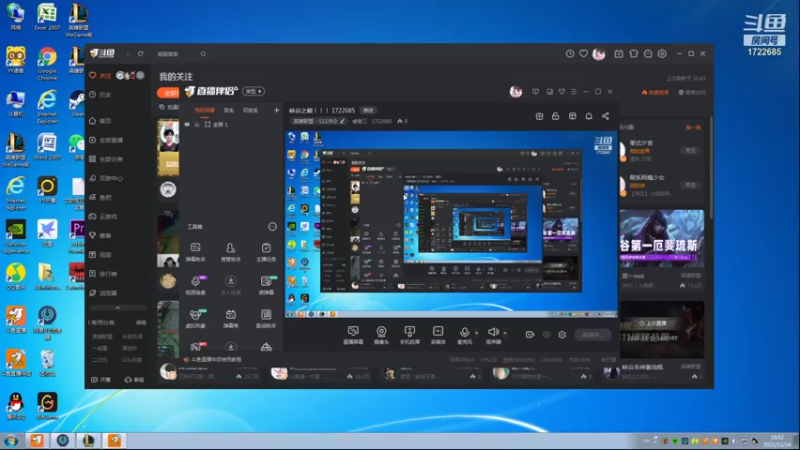800x450 pixels.
Task: Add a screen capture source below the preview
Action: [353, 335]
